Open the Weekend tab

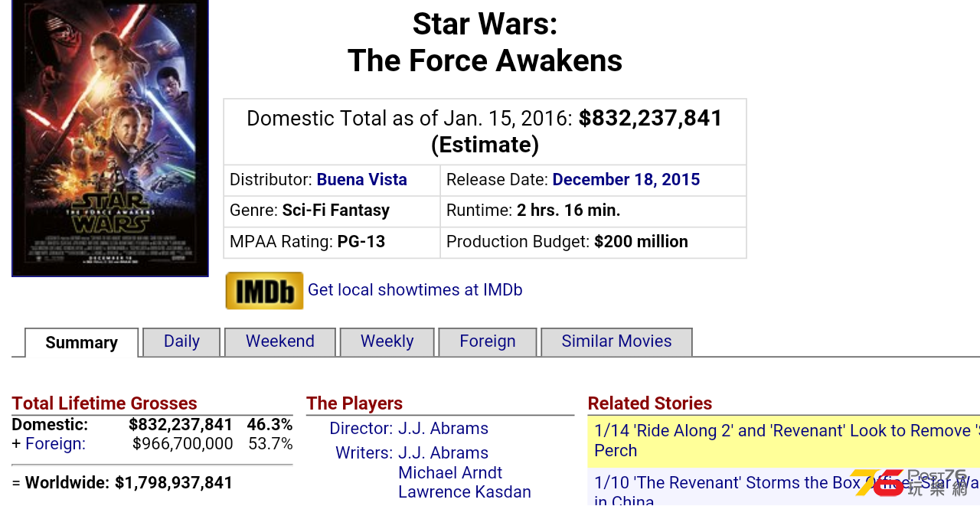[x=280, y=341]
